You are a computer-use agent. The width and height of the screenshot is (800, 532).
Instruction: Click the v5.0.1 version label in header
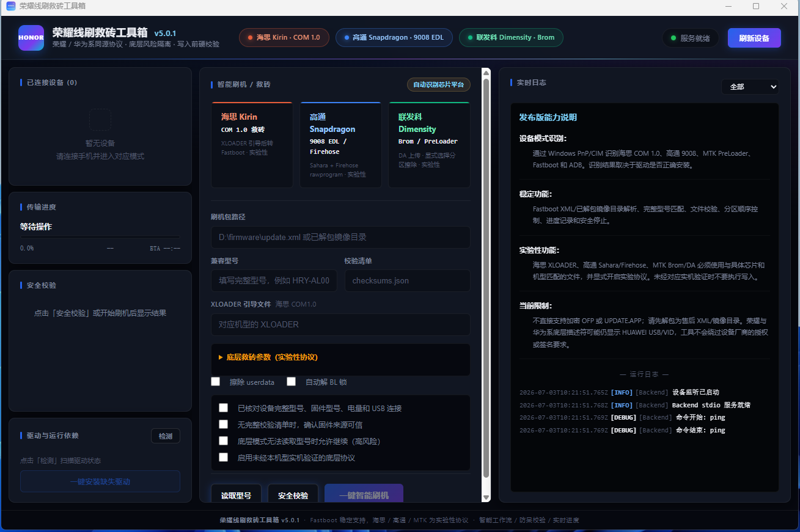[x=165, y=33]
